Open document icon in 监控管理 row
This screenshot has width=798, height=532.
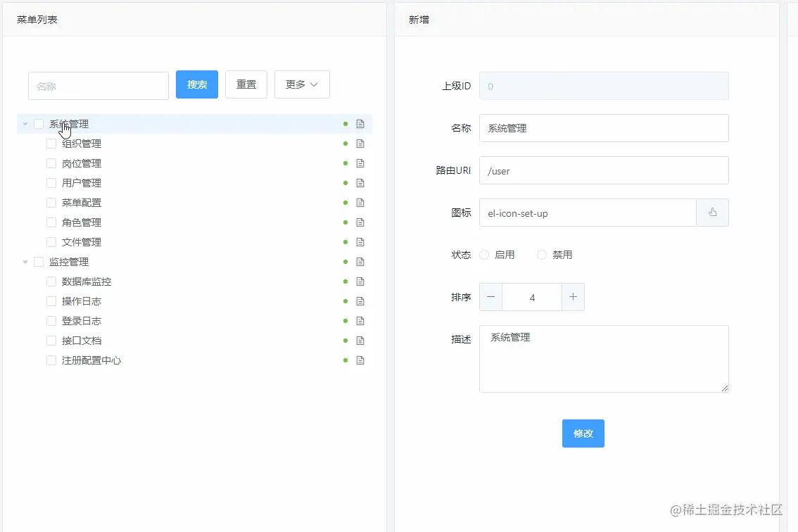(360, 262)
